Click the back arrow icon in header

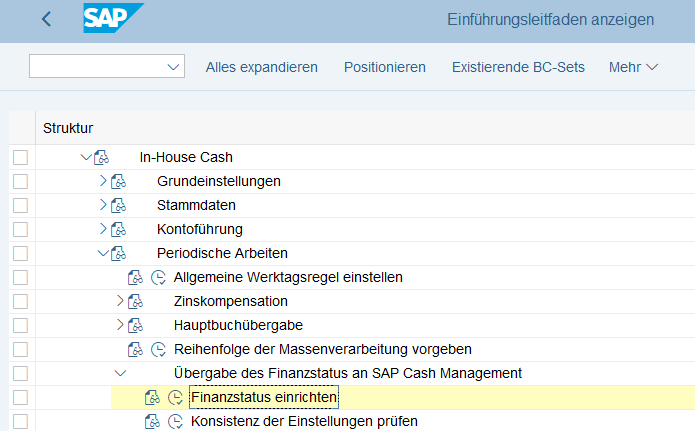pos(46,19)
